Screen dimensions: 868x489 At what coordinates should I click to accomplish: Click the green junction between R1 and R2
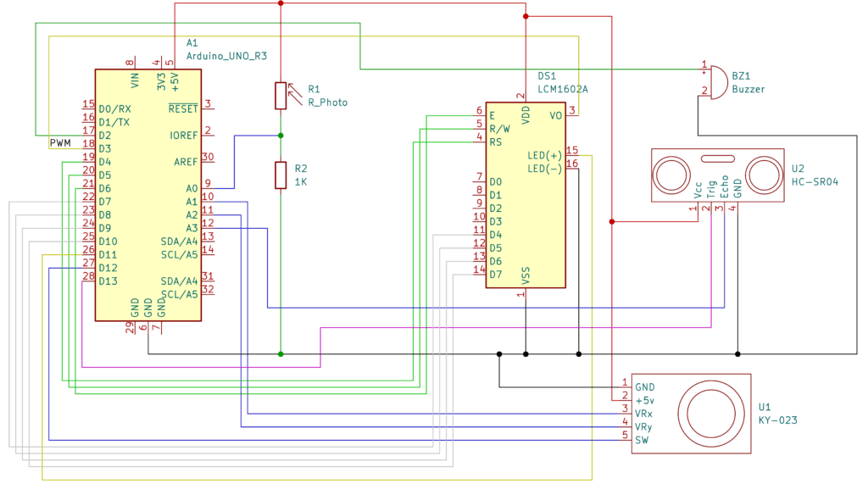point(281,135)
